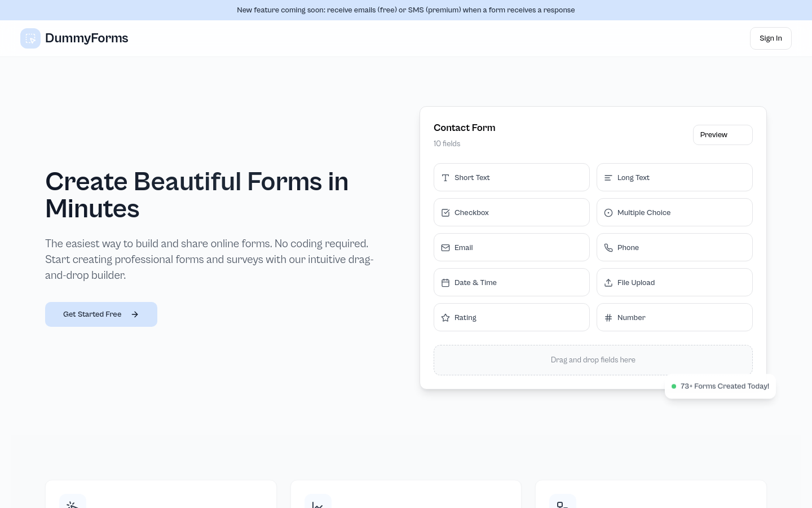
Task: Open the form Preview
Action: [x=723, y=135]
